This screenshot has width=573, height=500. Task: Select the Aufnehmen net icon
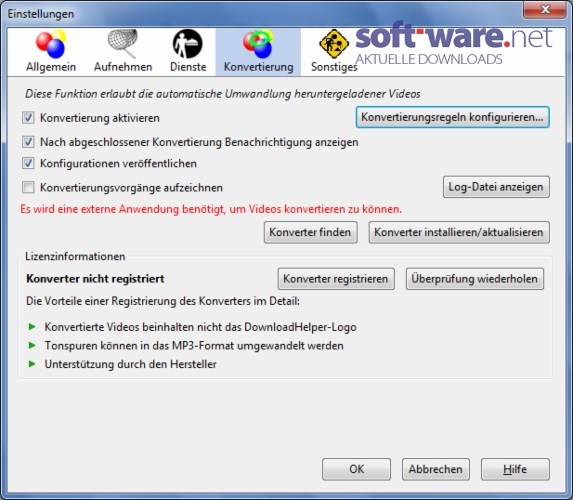[123, 44]
